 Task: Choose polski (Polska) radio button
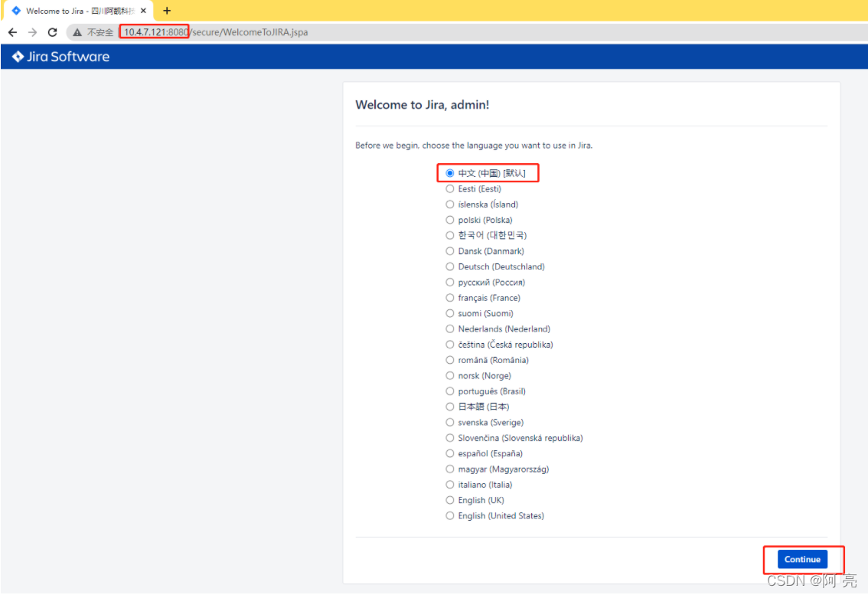[x=450, y=220]
